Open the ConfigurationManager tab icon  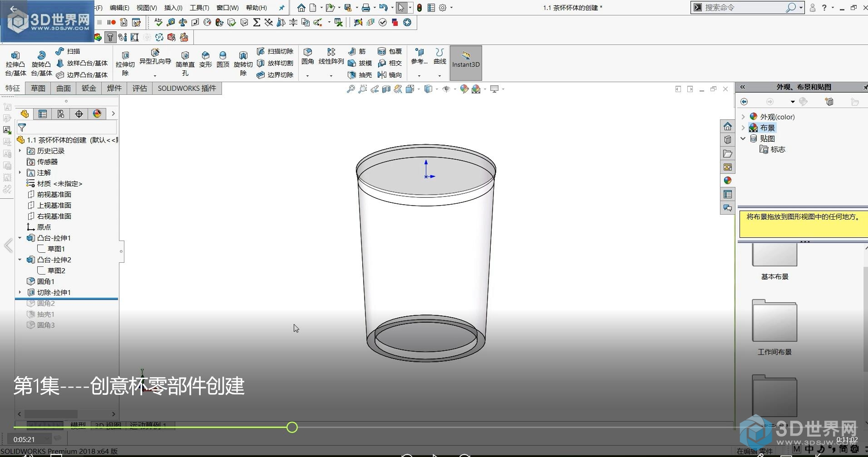click(61, 114)
